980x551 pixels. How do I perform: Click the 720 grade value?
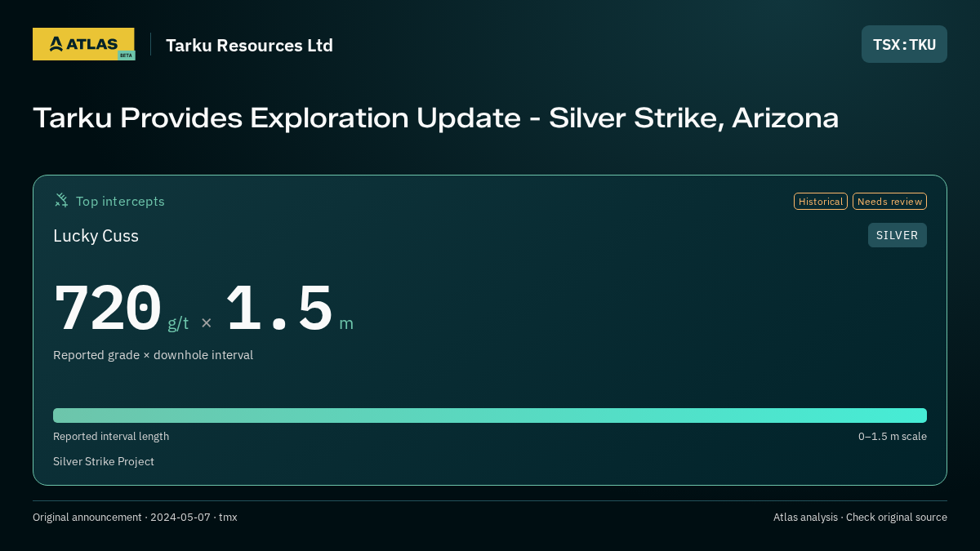[x=107, y=309]
